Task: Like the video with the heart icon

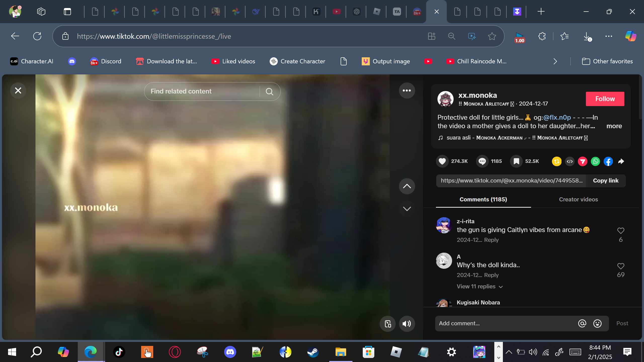Action: point(442,161)
